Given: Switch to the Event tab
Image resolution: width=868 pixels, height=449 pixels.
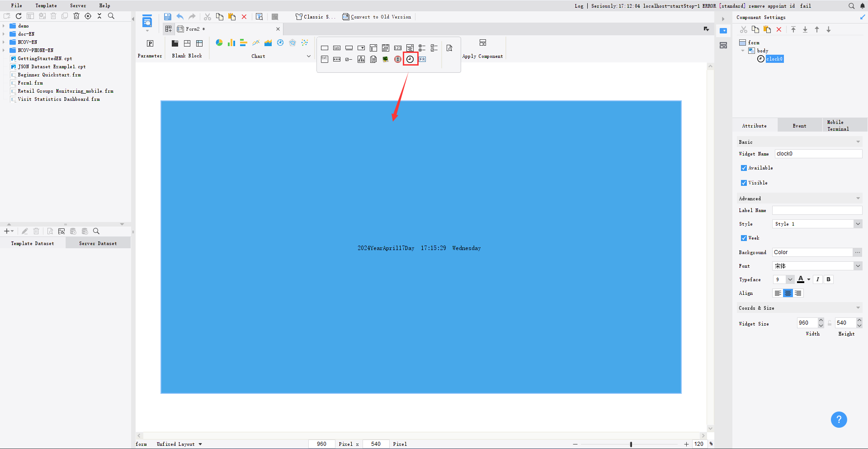Looking at the screenshot, I should point(799,126).
